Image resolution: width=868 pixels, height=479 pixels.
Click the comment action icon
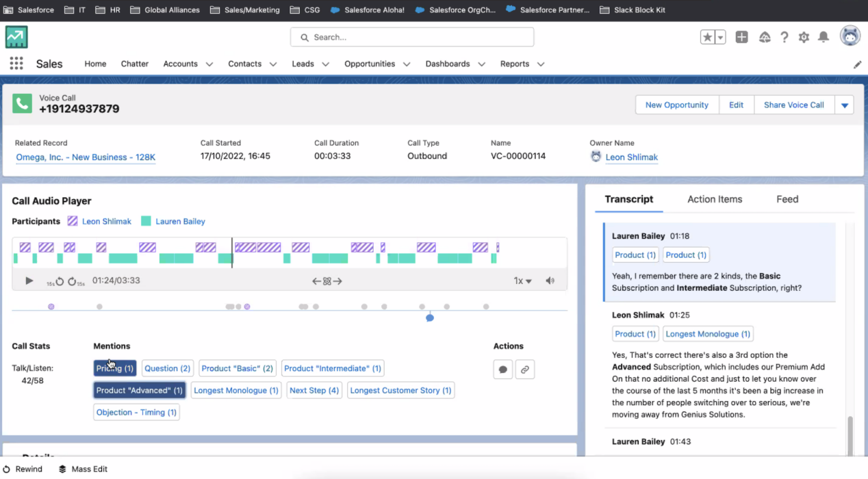(503, 370)
